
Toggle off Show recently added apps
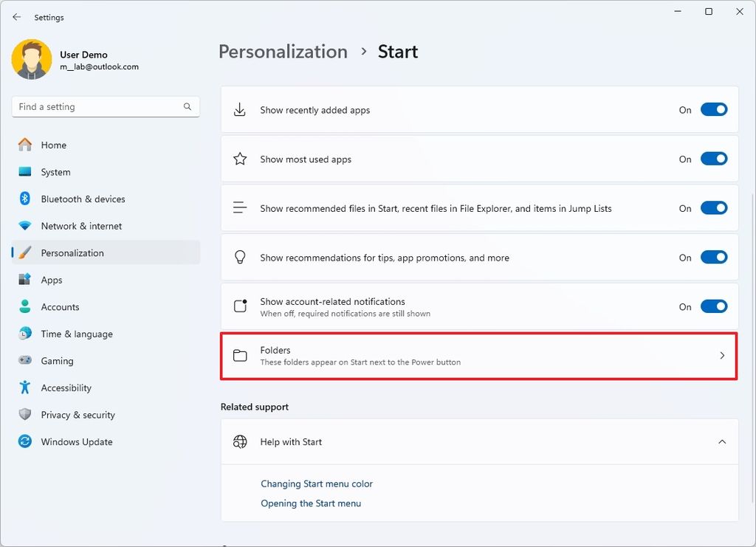point(713,109)
